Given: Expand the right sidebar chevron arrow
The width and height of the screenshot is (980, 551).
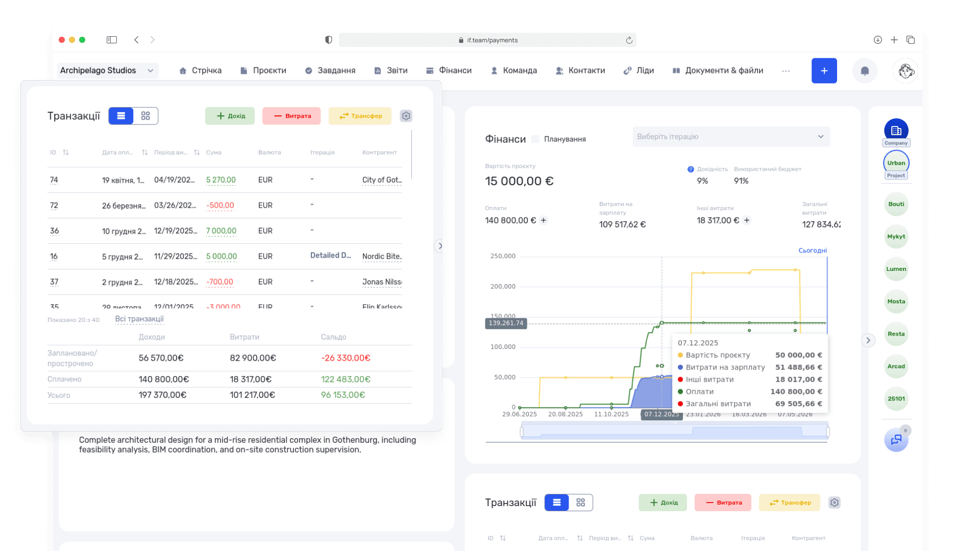Looking at the screenshot, I should pyautogui.click(x=868, y=340).
